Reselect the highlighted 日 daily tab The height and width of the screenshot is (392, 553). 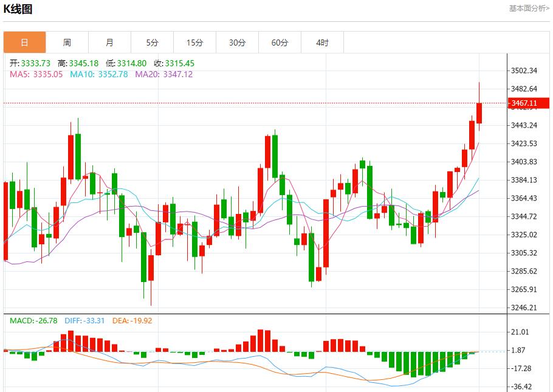[x=24, y=42]
